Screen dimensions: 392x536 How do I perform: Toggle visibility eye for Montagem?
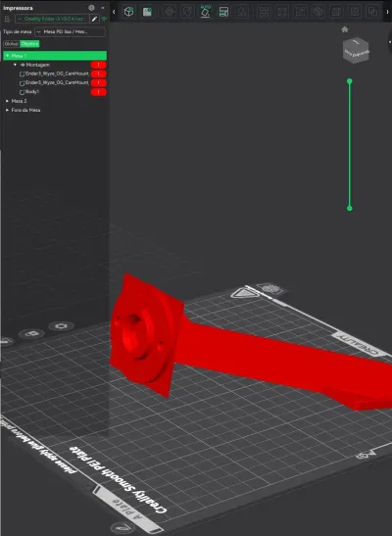click(x=23, y=65)
